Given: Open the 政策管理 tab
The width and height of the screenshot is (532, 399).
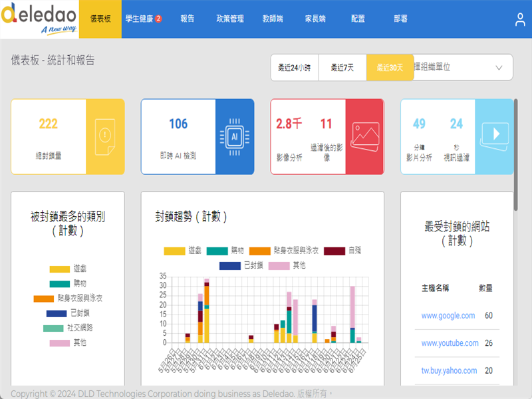Looking at the screenshot, I should pyautogui.click(x=230, y=19).
